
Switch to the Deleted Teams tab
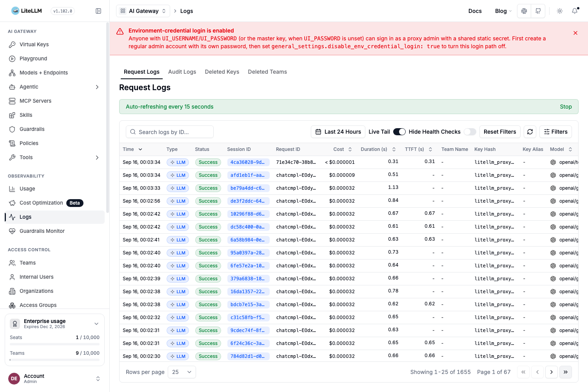point(267,72)
